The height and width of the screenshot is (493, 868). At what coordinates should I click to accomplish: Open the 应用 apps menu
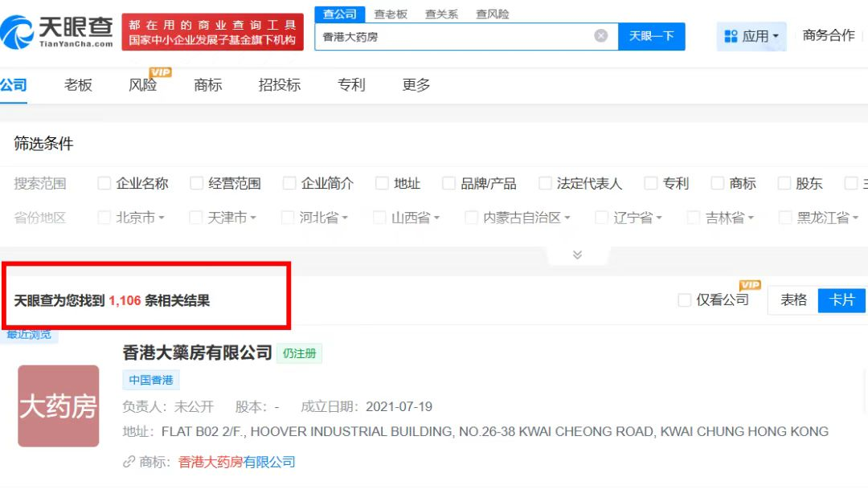tap(751, 36)
